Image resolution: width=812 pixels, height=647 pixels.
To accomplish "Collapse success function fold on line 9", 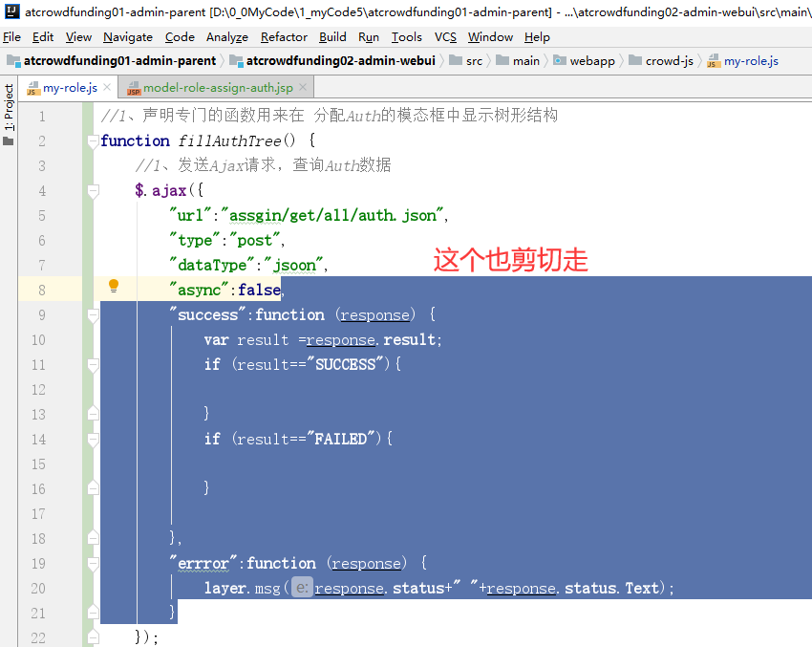I will click(x=94, y=315).
